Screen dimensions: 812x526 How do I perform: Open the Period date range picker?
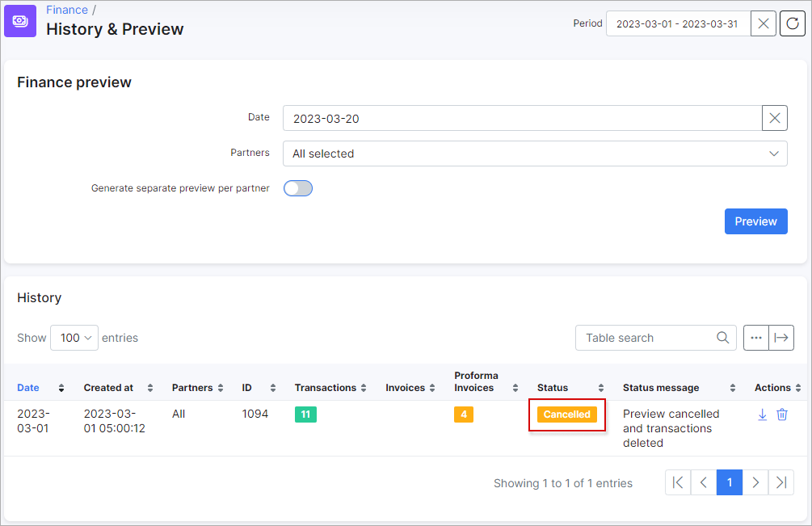(677, 23)
